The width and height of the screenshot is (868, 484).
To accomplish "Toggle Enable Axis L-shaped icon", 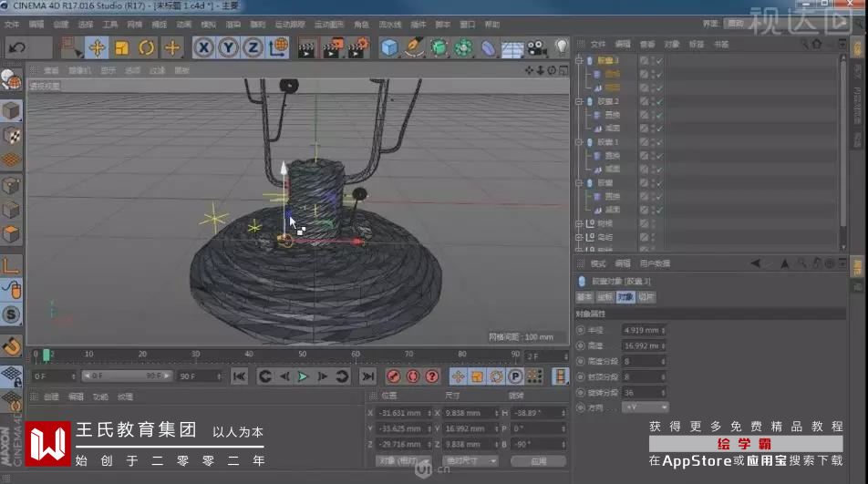I will (x=11, y=265).
